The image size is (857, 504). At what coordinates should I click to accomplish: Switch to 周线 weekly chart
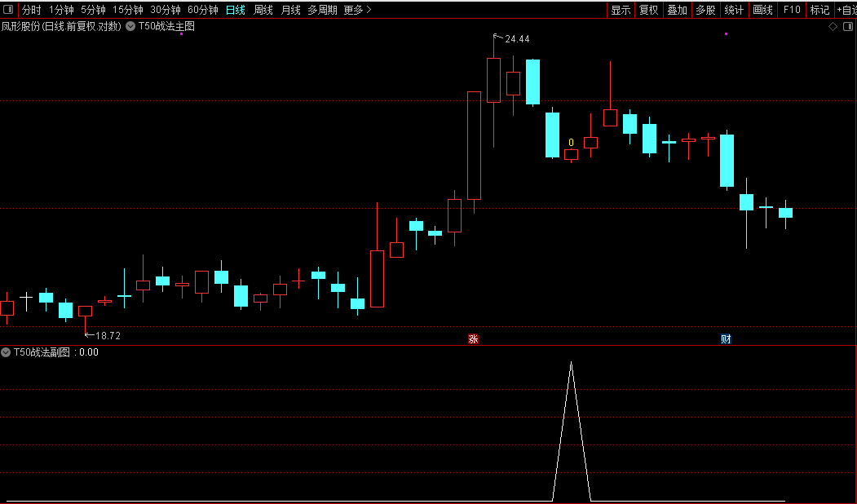(263, 10)
